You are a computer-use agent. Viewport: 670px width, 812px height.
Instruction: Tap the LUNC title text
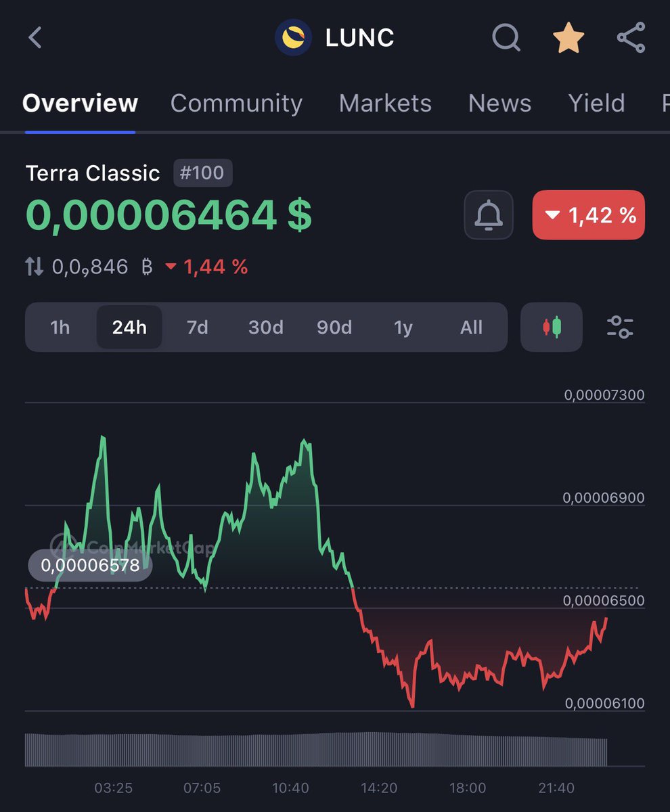click(x=359, y=38)
